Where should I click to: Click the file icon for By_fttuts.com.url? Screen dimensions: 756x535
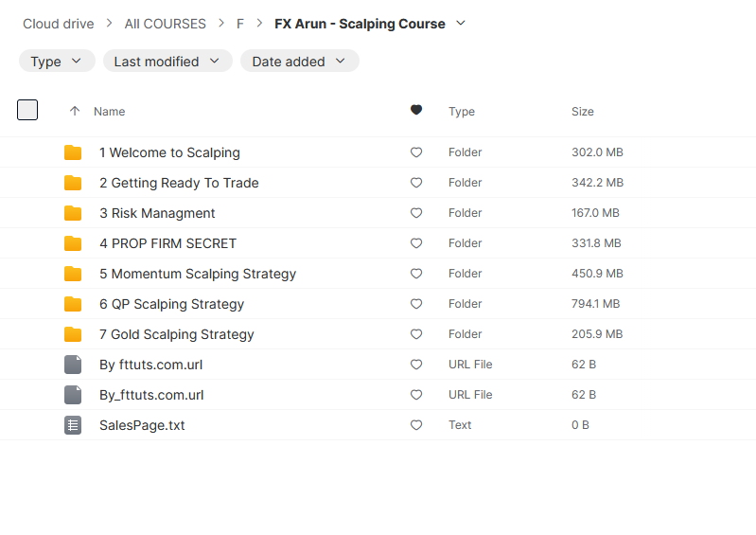point(73,395)
